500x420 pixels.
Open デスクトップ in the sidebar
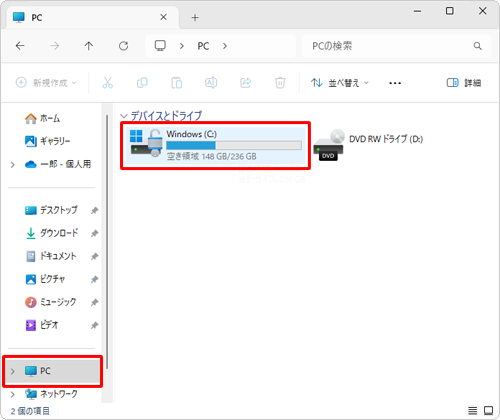[x=51, y=210]
